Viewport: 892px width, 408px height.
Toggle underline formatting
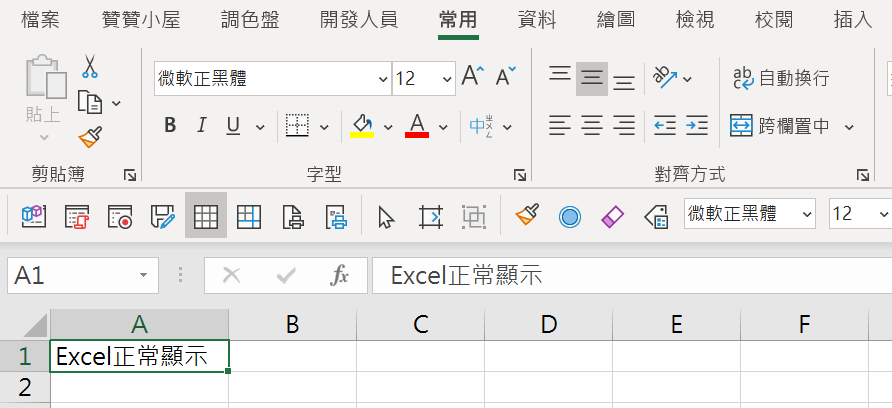pos(233,126)
